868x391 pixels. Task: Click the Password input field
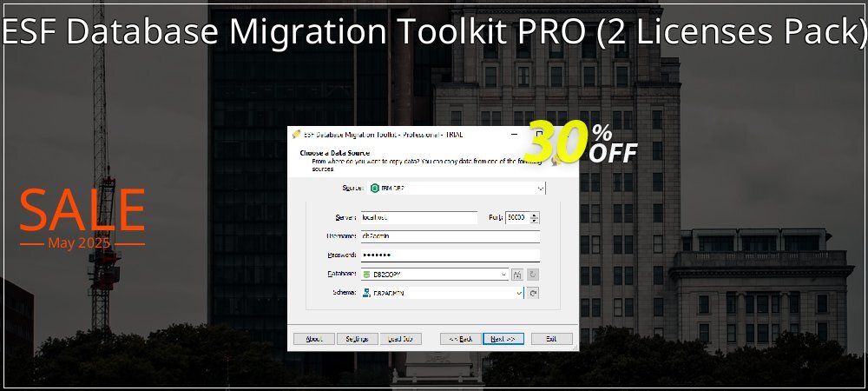[450, 255]
